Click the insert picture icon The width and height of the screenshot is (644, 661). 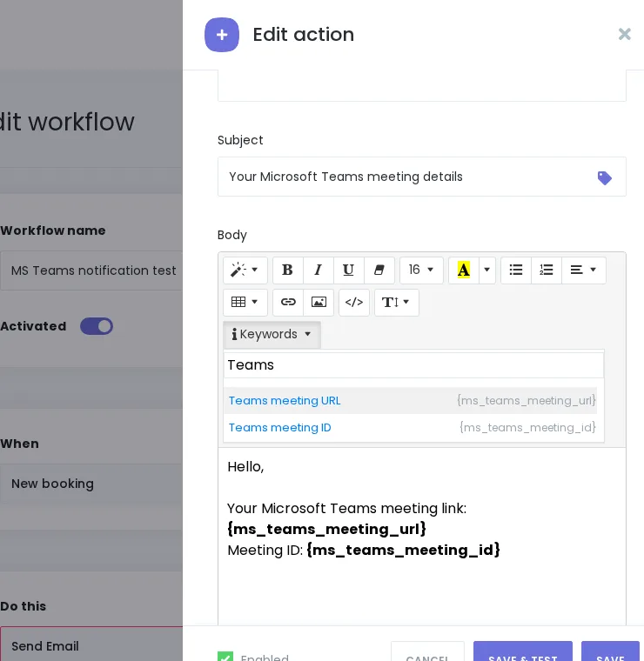pos(319,303)
